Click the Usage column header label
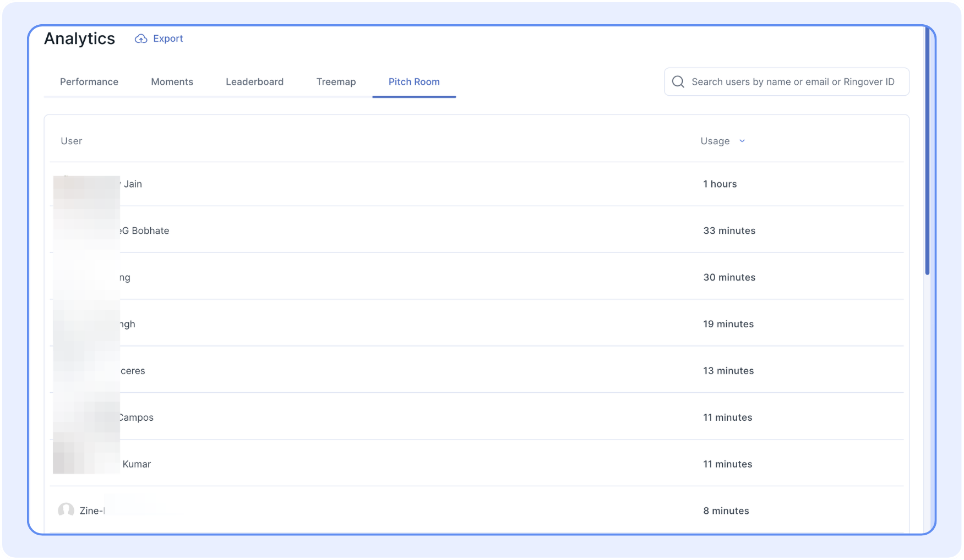Image resolution: width=964 pixels, height=560 pixels. (715, 141)
